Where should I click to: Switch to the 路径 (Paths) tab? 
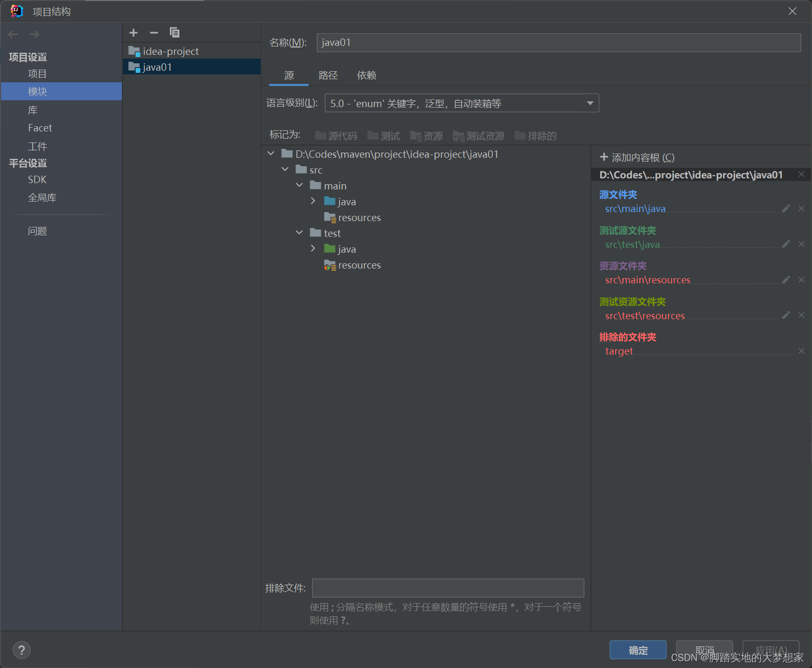coord(328,75)
